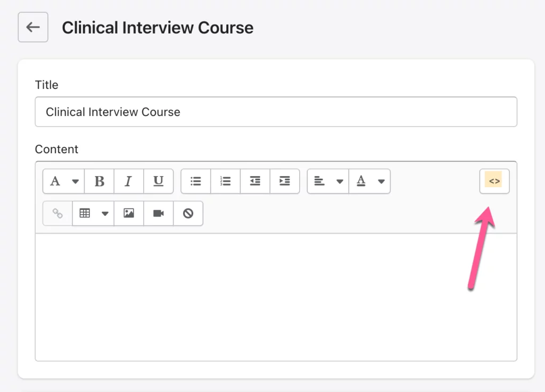The height and width of the screenshot is (392, 545).
Task: Clear formatting with the circle-slash icon
Action: pos(188,213)
